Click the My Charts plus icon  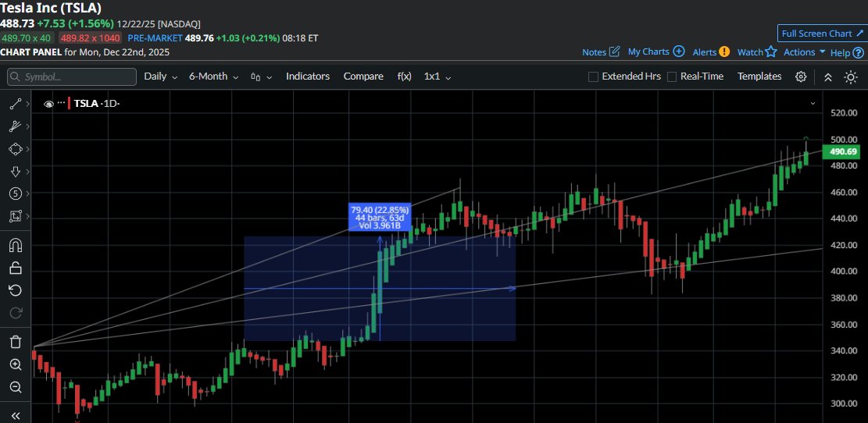679,52
